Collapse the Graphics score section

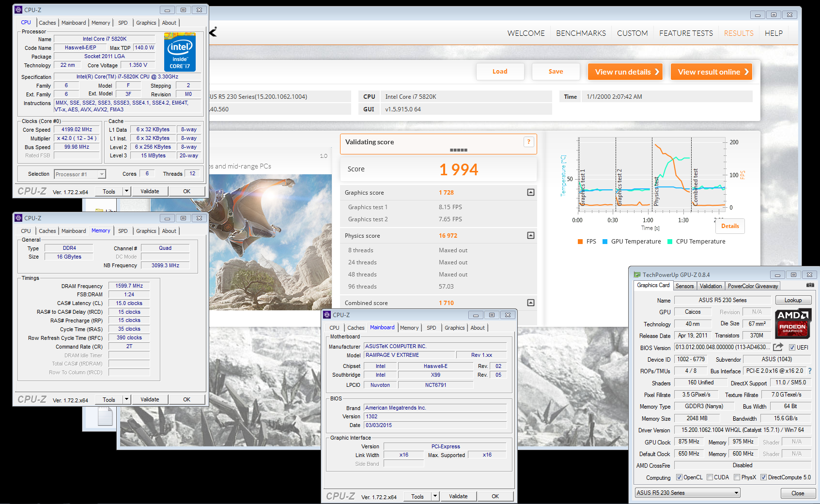pos(531,192)
